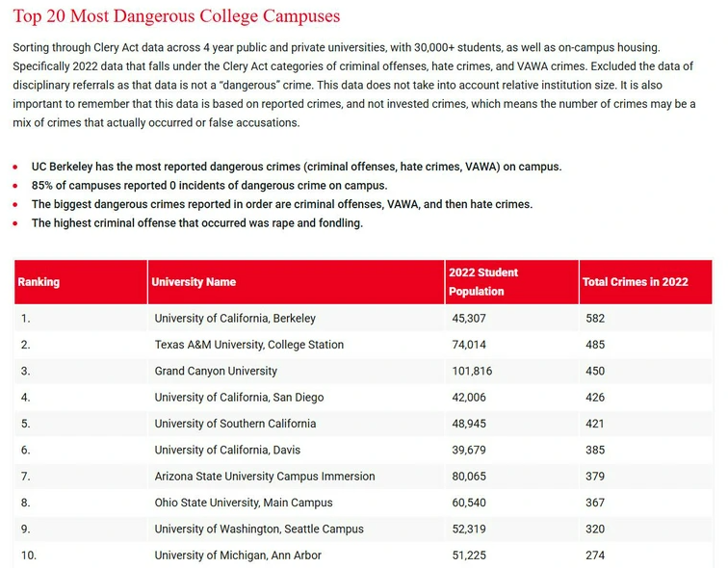Click Arizona State University Campus Immersion
This screenshot has width=728, height=568.
click(x=265, y=477)
